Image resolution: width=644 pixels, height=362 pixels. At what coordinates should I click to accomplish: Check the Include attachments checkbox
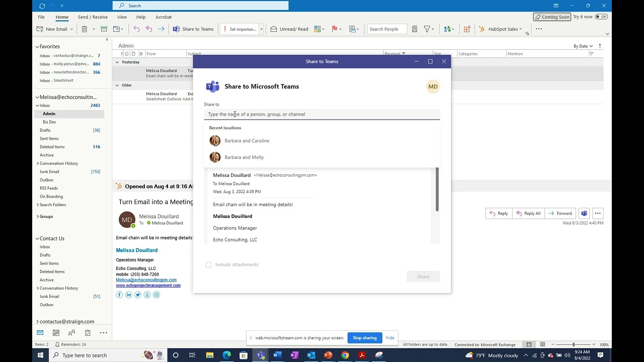tap(208, 264)
